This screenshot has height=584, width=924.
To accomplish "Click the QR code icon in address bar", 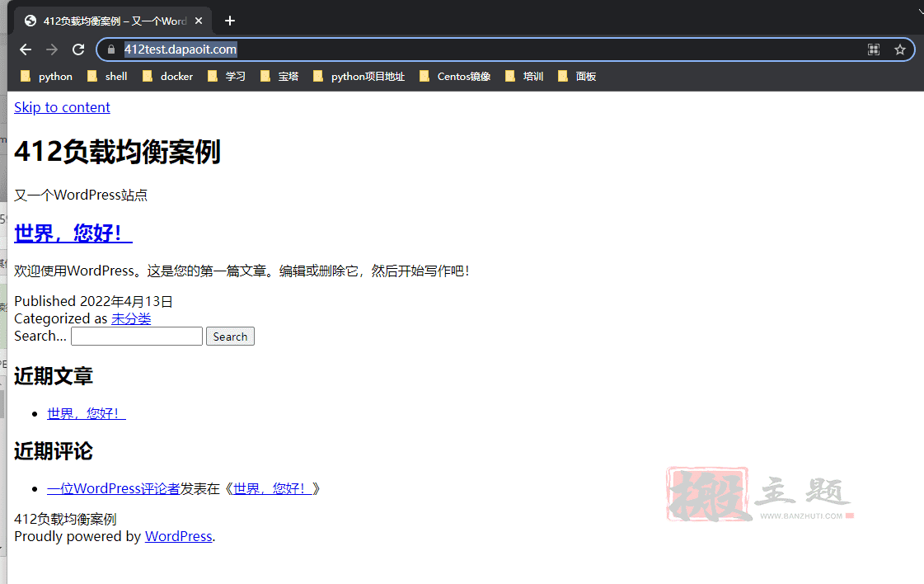I will point(874,49).
